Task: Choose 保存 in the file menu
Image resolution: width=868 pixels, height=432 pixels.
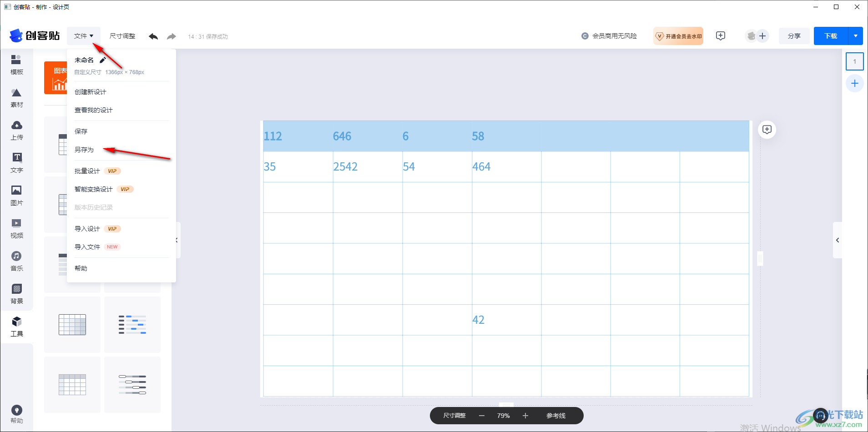Action: [x=81, y=131]
